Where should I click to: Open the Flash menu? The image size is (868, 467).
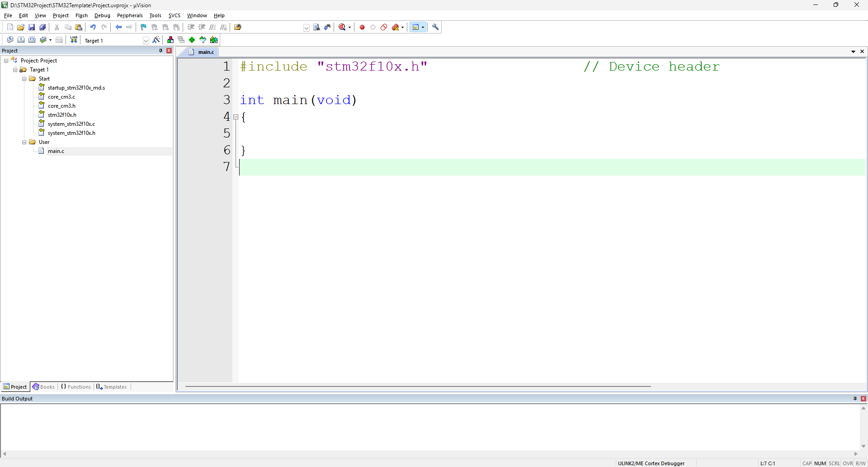point(81,15)
